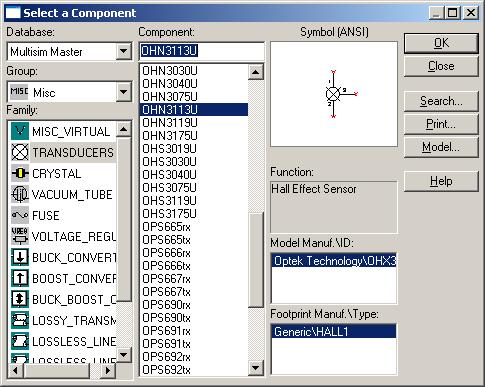This screenshot has width=485, height=387.
Task: Select the Generic\HALL1 footprint entry
Action: pyautogui.click(x=334, y=332)
